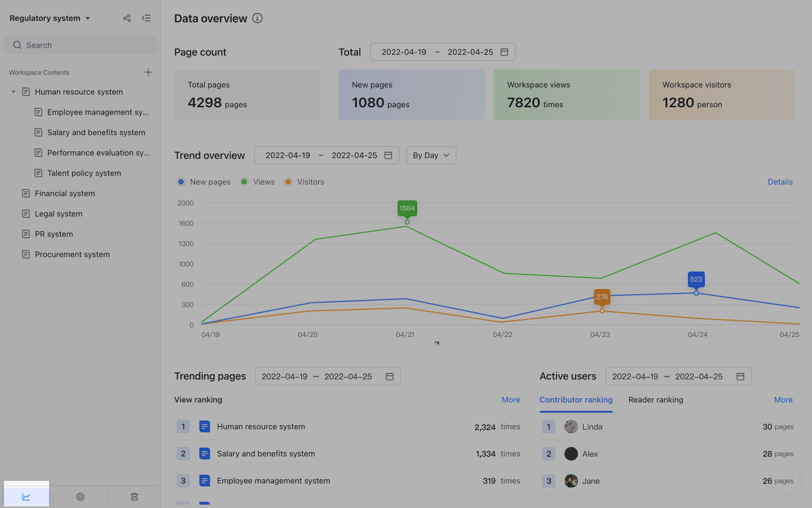Click More next to View ranking
The height and width of the screenshot is (508, 812).
[x=511, y=400]
